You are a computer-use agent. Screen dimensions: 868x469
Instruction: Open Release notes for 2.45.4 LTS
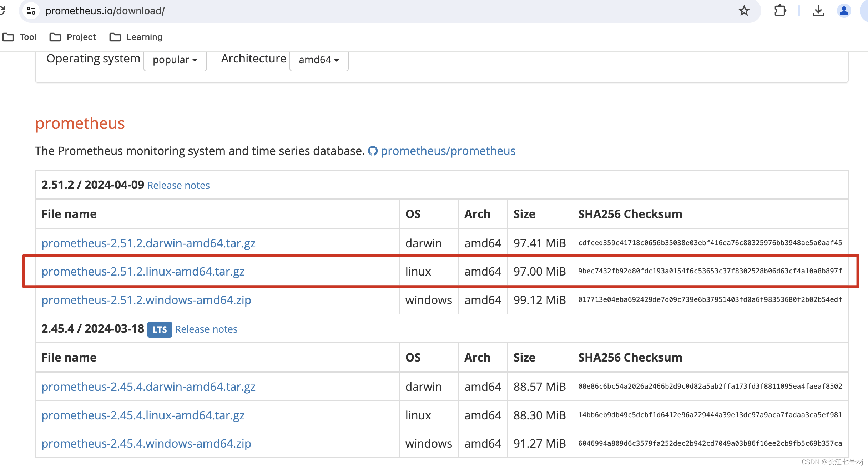(206, 329)
